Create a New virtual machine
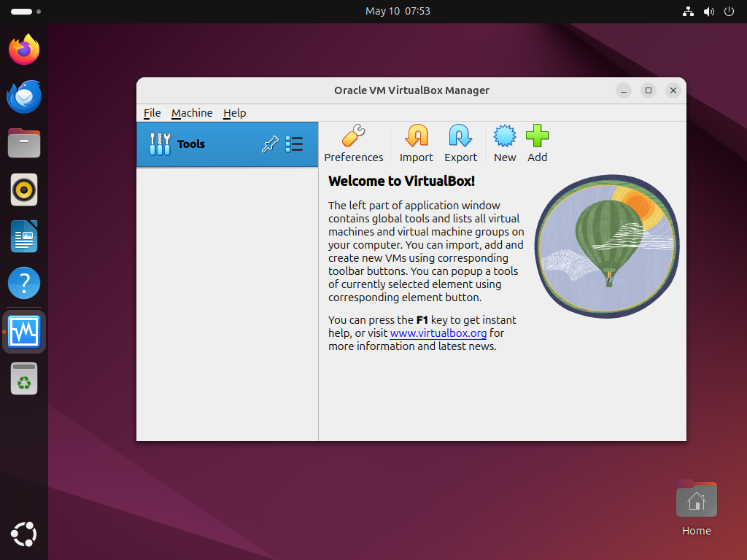The height and width of the screenshot is (560, 747). tap(505, 144)
